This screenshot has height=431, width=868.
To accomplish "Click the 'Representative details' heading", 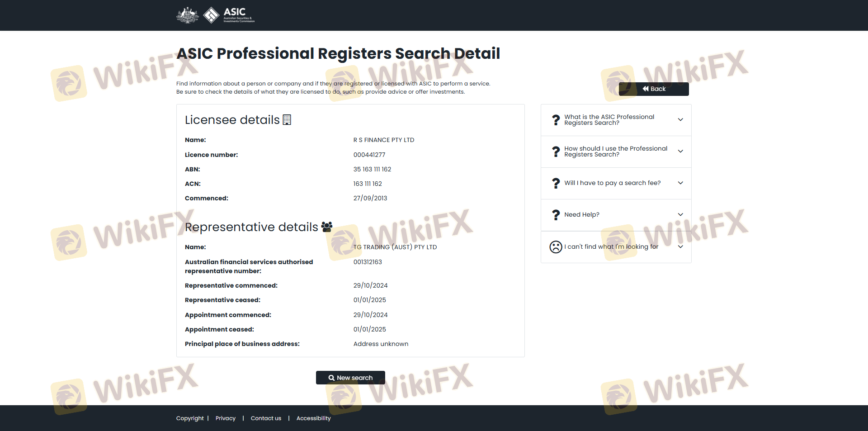I will pyautogui.click(x=251, y=227).
